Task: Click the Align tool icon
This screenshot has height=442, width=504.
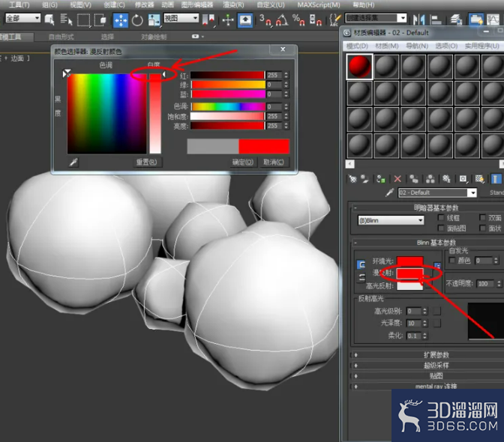Action: point(436,20)
